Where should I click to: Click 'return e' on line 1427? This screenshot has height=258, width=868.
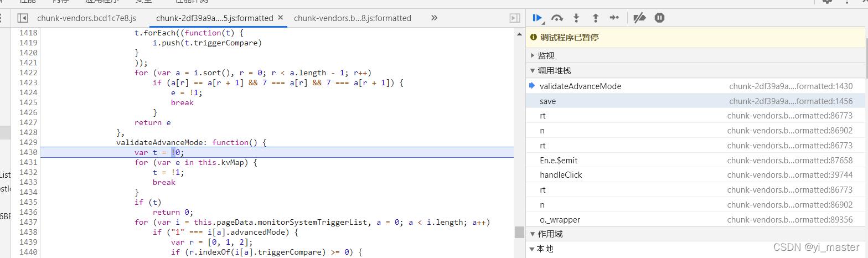pyautogui.click(x=153, y=122)
